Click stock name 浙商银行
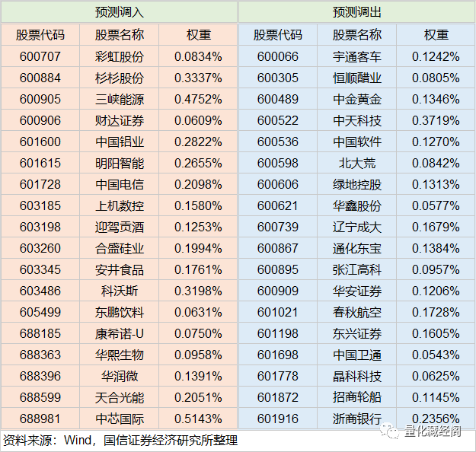 356,419
